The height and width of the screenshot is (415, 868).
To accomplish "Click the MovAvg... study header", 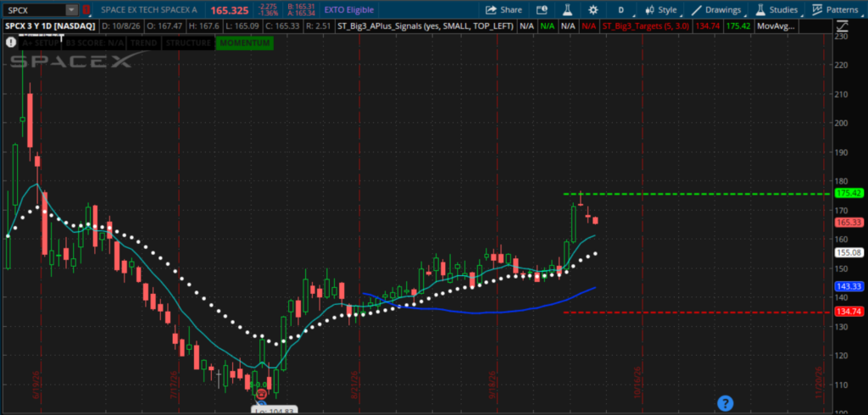I will tap(777, 26).
